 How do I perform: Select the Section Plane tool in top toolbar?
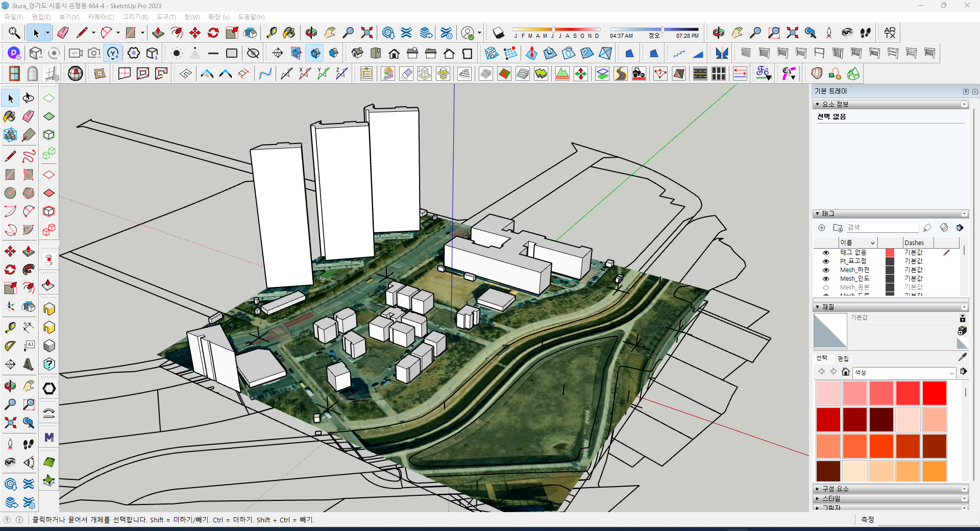pyautogui.click(x=278, y=53)
